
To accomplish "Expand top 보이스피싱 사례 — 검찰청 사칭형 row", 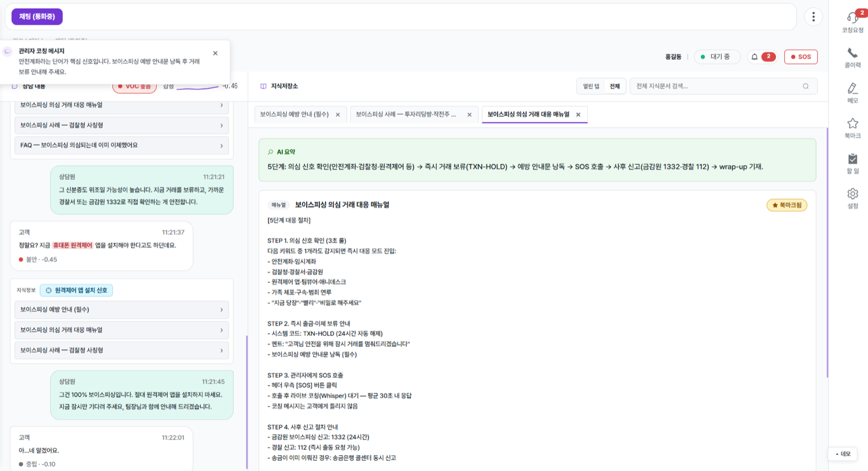I will coord(122,126).
